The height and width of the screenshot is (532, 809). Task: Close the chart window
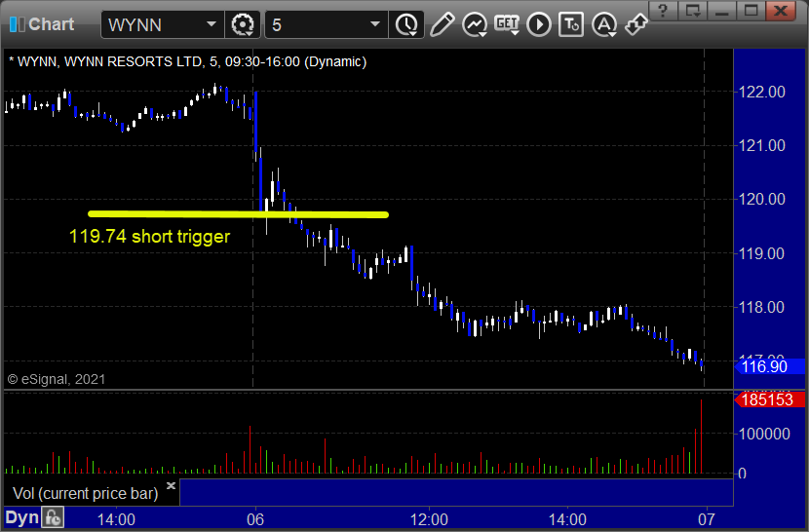(781, 11)
